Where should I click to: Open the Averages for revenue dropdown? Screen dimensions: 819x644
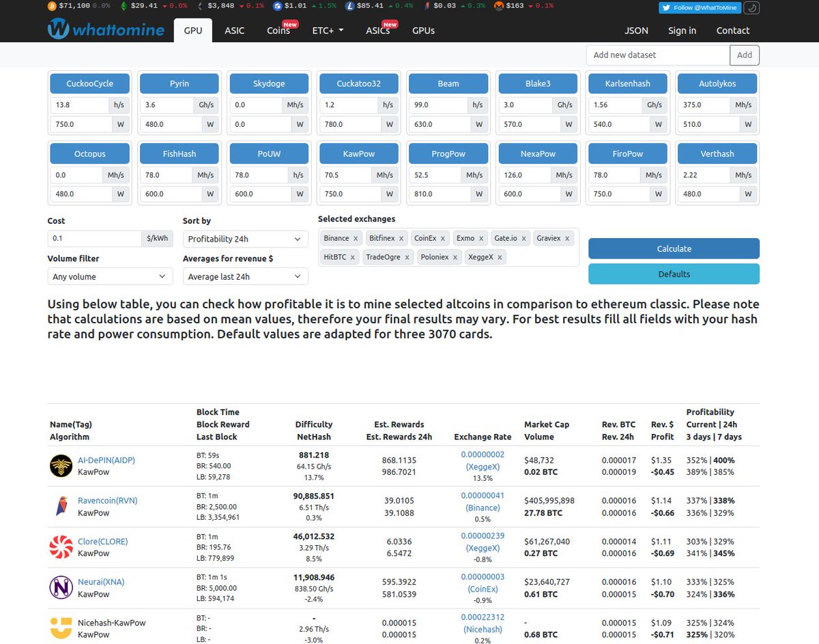245,276
